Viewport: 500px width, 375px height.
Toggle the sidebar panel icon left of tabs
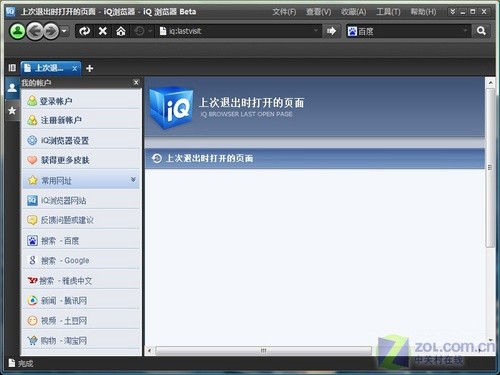(x=12, y=68)
